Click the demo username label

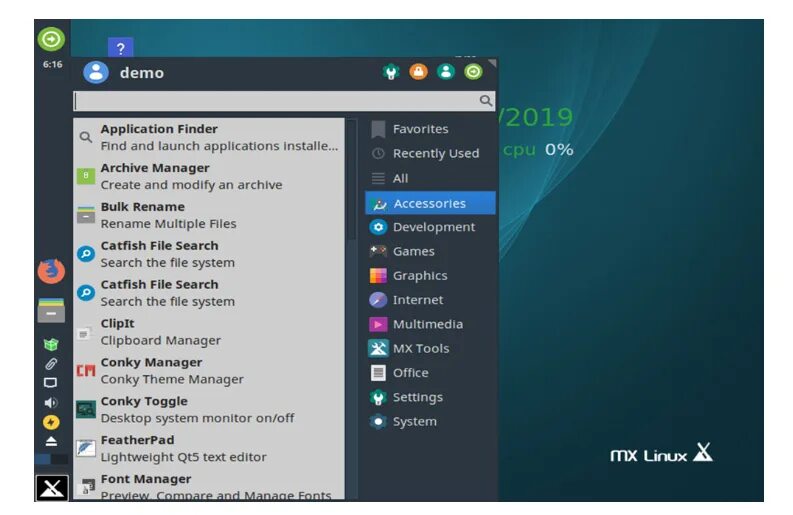(142, 73)
